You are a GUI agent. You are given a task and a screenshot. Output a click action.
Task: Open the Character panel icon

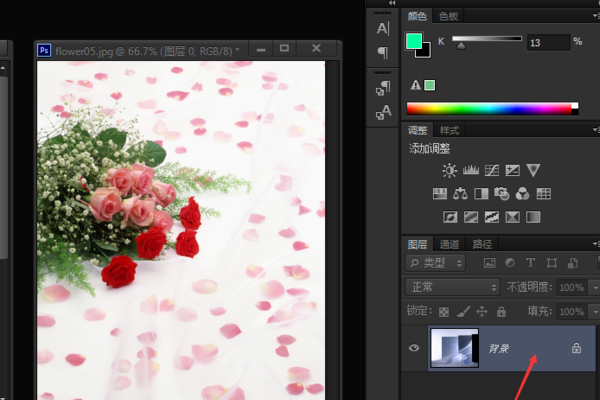coord(383,30)
